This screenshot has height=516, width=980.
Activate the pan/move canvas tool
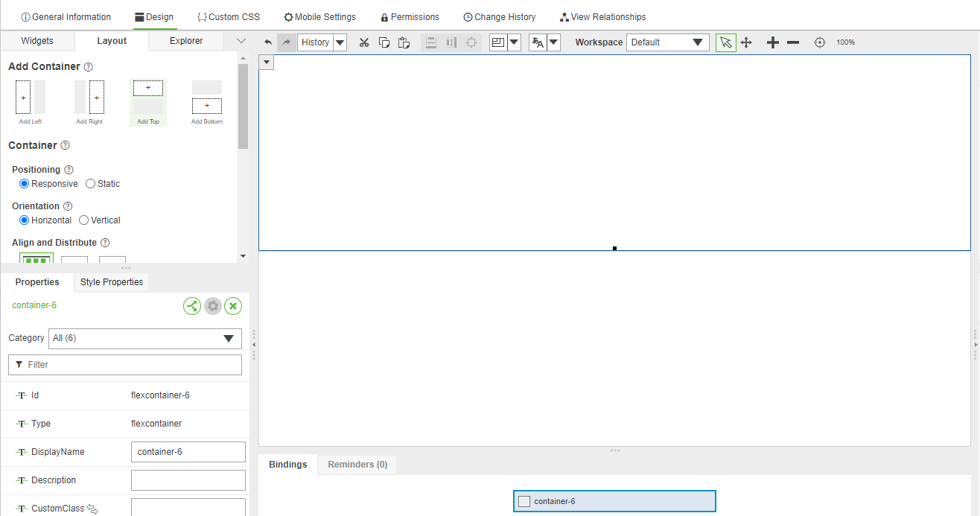[x=746, y=42]
